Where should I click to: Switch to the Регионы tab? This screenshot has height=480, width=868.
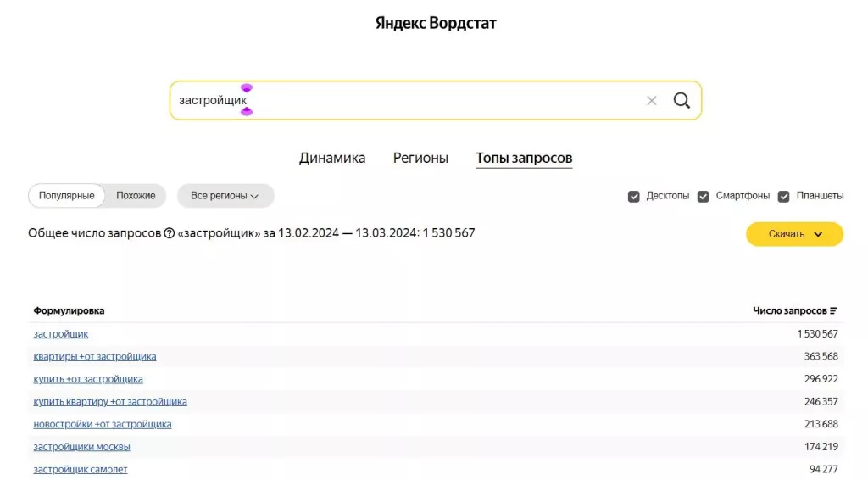pos(420,159)
